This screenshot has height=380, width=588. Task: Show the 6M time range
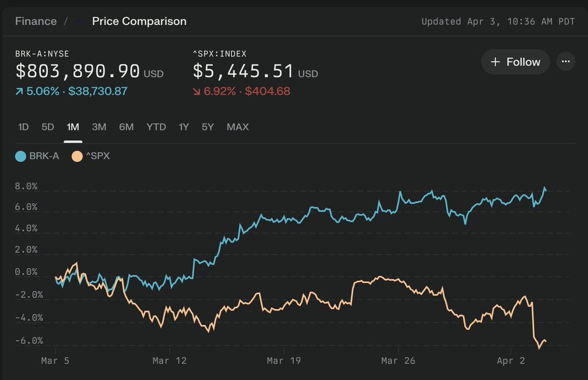(126, 127)
